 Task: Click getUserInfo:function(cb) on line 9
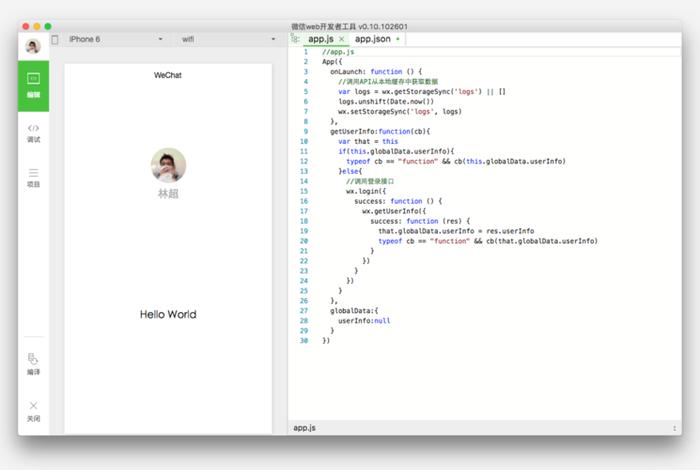pos(380,131)
